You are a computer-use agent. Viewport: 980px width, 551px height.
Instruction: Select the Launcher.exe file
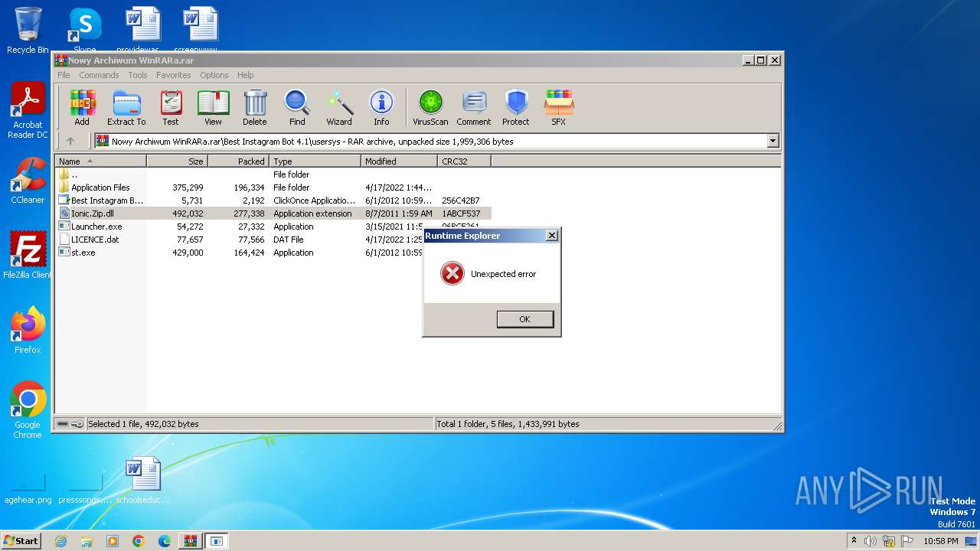pyautogui.click(x=273, y=227)
